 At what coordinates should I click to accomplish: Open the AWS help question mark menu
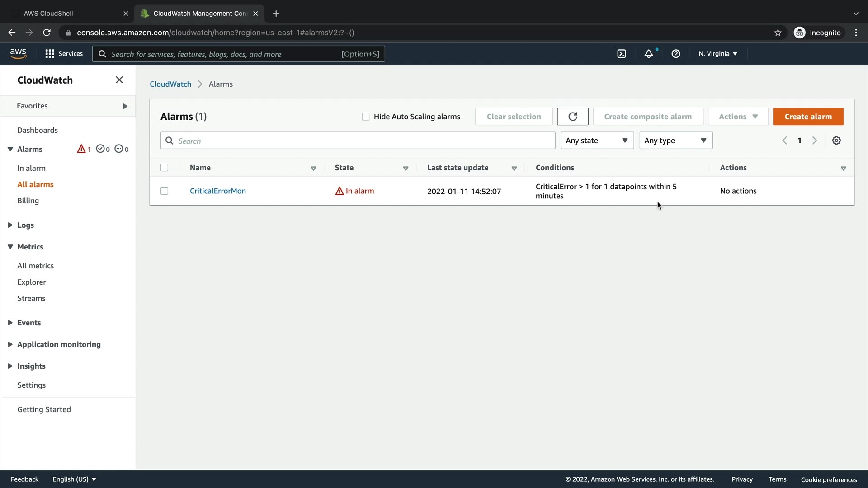[676, 54]
